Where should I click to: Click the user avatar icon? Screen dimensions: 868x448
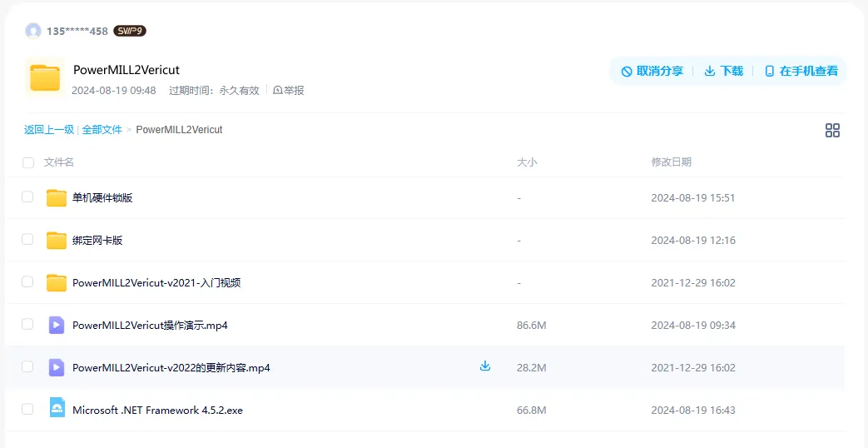33,31
